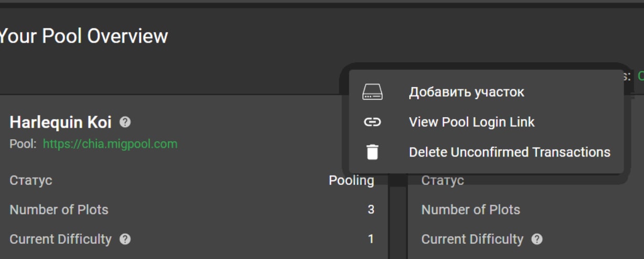Open the https://chia.migpool.com pool link
Viewport: 644px width, 259px height.
110,144
